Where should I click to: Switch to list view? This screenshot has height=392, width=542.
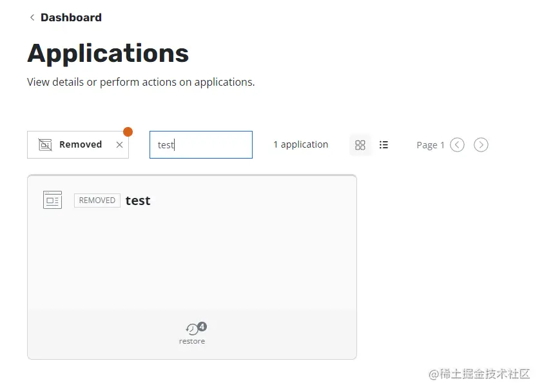[383, 145]
